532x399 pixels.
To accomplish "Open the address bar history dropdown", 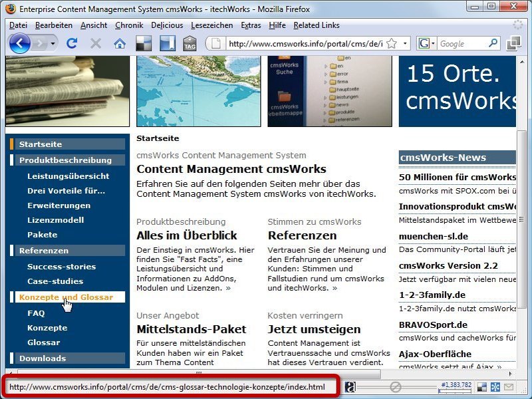I will point(405,43).
